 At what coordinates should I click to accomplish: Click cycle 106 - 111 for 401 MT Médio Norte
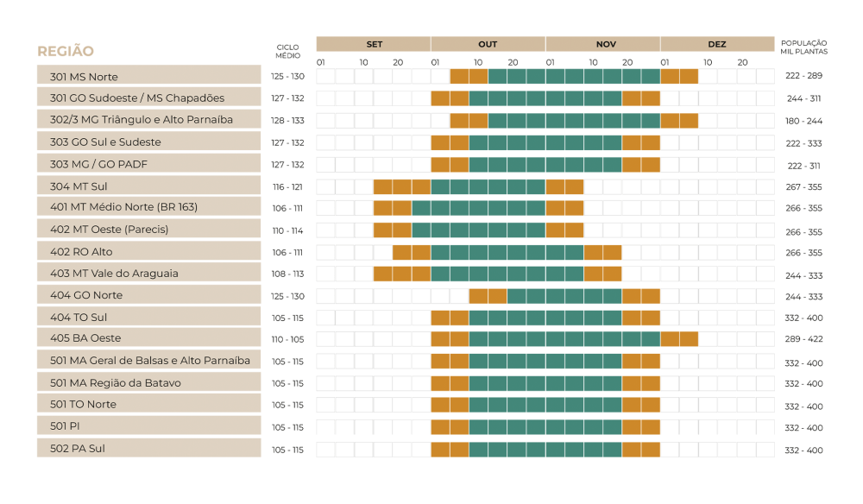pos(288,209)
